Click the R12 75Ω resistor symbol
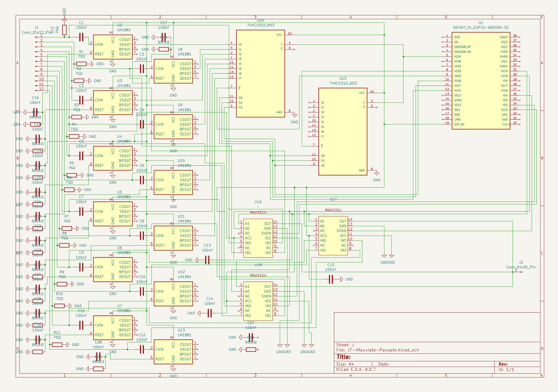The image size is (558, 392). (64, 30)
